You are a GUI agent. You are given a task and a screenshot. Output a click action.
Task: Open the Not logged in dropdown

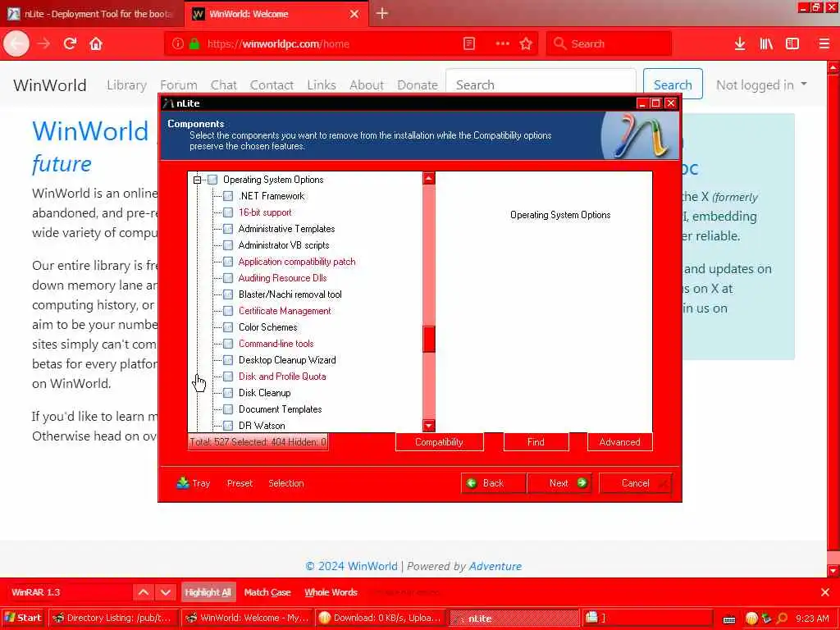761,84
